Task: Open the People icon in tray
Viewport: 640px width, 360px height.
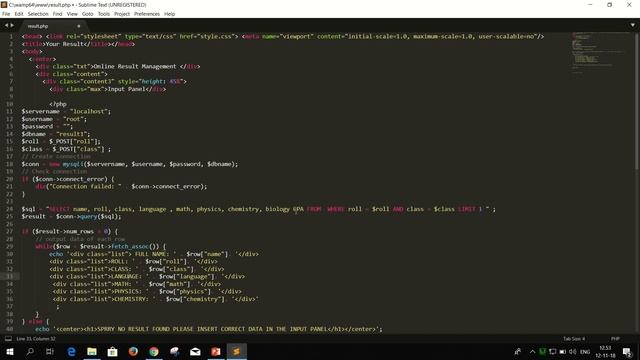Action: [518, 351]
